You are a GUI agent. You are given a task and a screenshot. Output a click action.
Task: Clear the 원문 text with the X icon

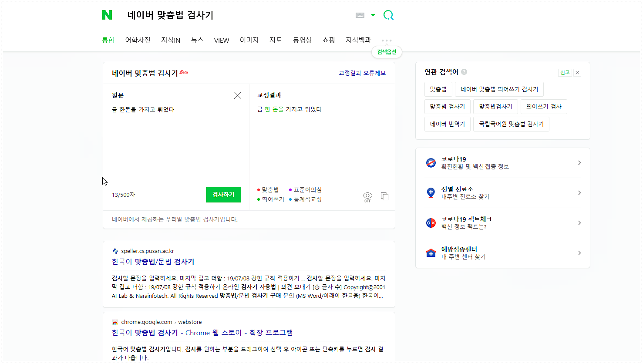pyautogui.click(x=238, y=95)
